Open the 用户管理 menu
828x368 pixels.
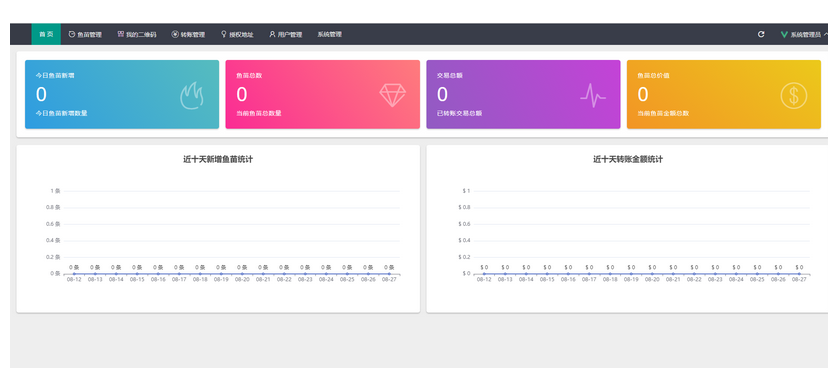tap(286, 35)
